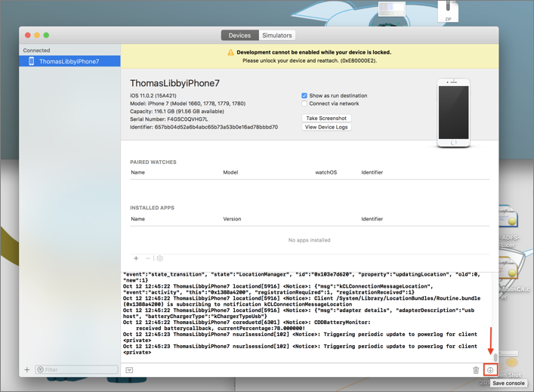Click the console log line about batterycallback

point(221,329)
